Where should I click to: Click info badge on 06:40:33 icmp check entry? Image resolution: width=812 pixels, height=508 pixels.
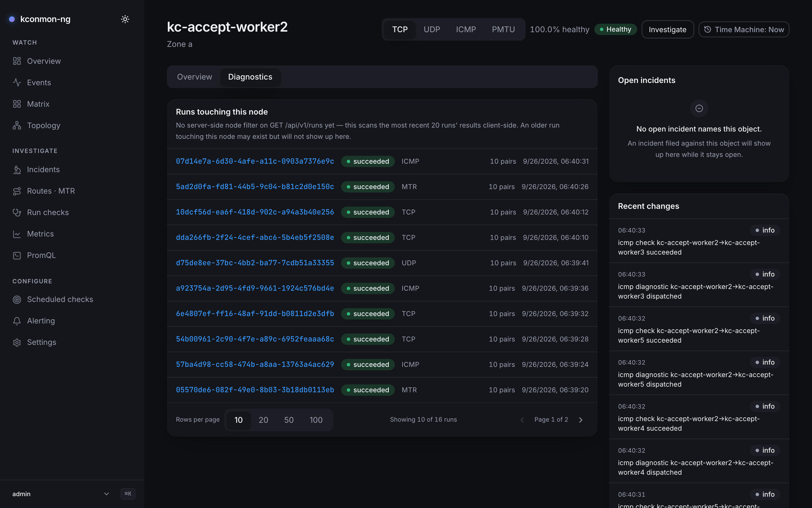coord(765,230)
